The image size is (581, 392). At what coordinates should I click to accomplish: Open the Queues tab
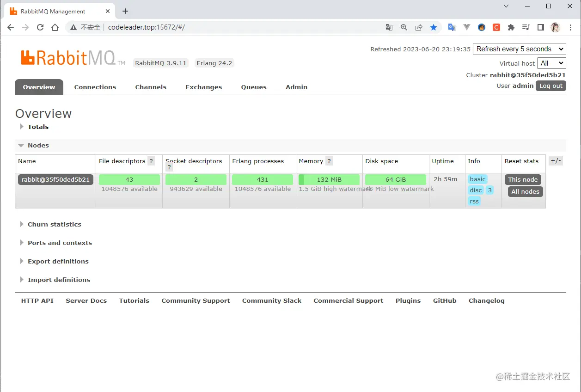[254, 87]
